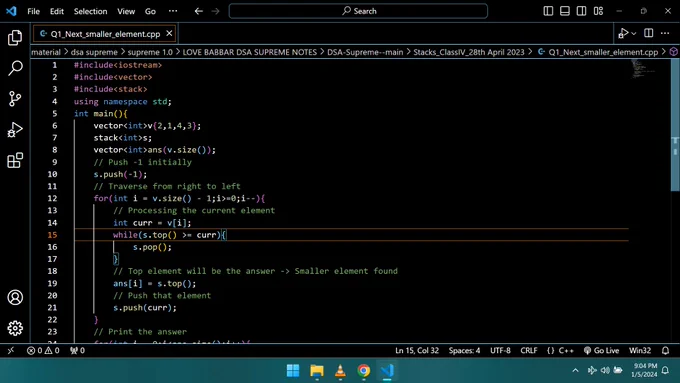Run the C++ file with the play button
The width and height of the screenshot is (680, 383).
coord(624,33)
